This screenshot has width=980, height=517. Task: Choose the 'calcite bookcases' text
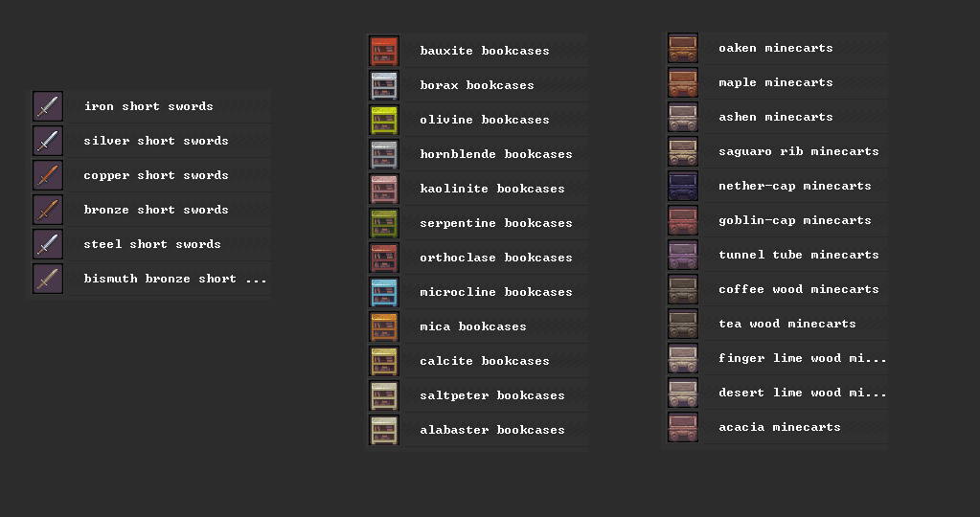click(485, 361)
